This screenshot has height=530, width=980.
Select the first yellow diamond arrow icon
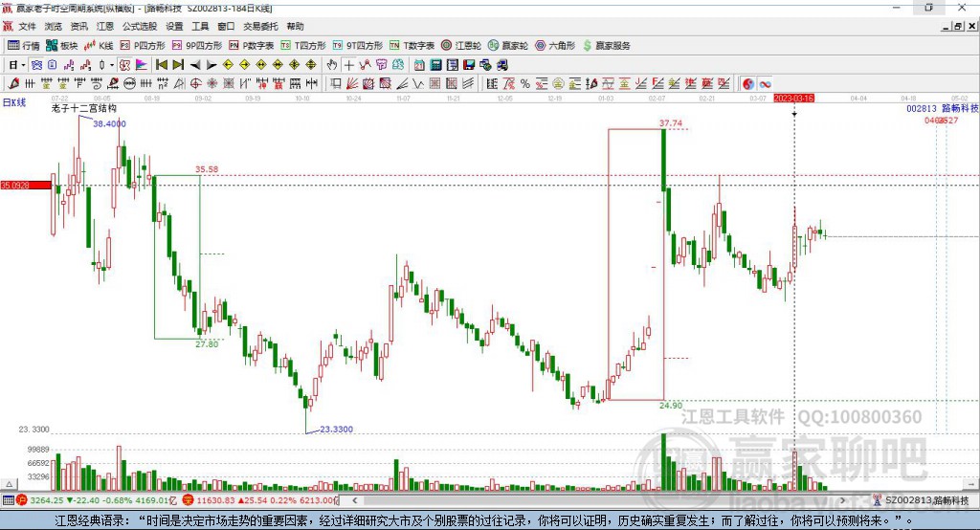click(228, 65)
